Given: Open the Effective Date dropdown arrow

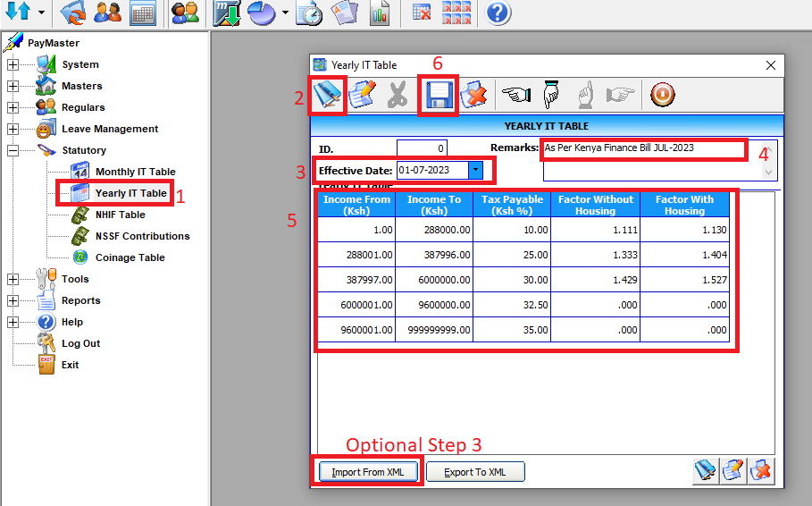Looking at the screenshot, I should tap(475, 169).
